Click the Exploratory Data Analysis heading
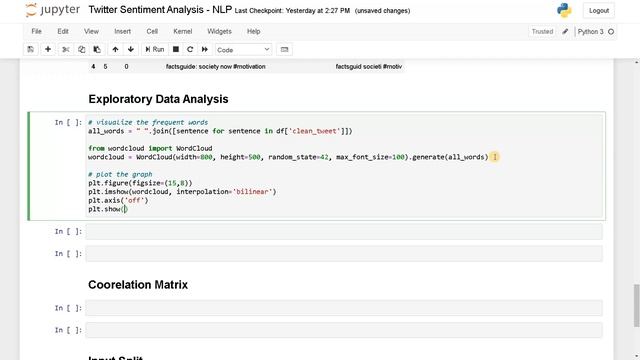This screenshot has width=640, height=360. 158,99
